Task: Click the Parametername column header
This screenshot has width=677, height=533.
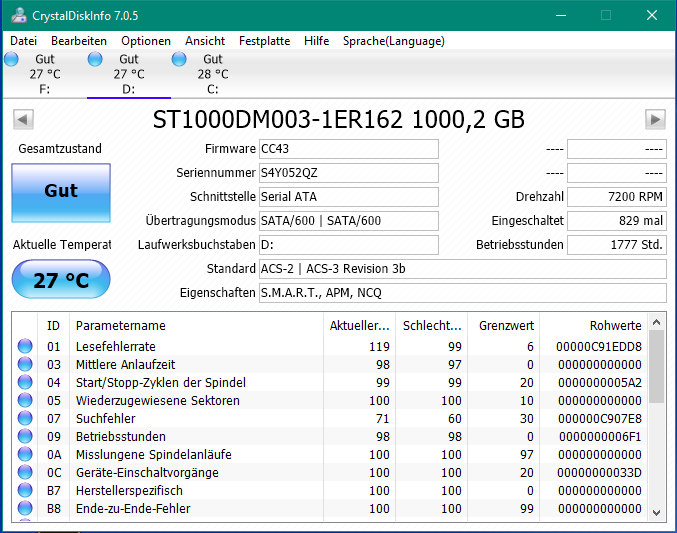Action: coord(196,325)
